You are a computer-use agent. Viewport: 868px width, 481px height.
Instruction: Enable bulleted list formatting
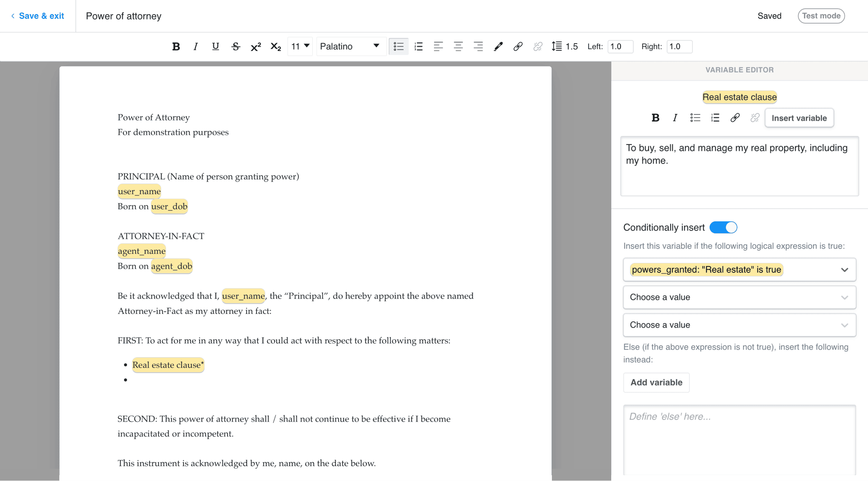[399, 46]
